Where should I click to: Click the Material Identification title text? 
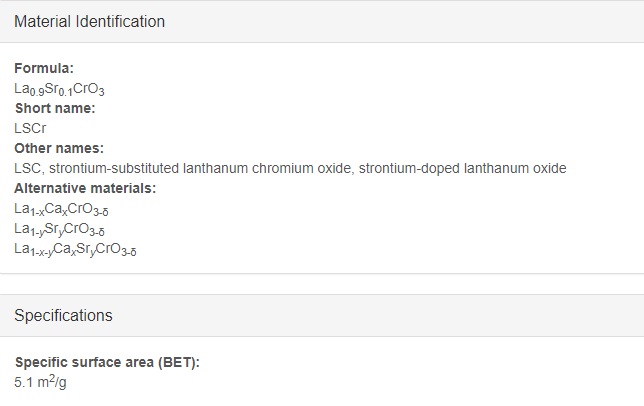pos(90,21)
